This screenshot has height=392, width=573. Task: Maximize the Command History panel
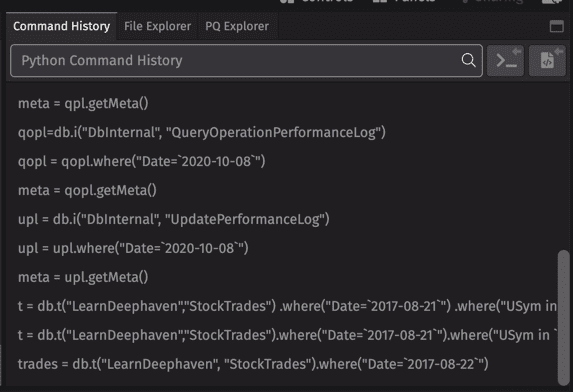point(557,26)
